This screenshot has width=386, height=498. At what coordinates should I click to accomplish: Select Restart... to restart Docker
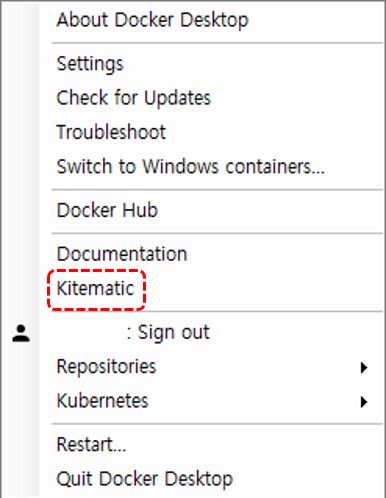91,445
